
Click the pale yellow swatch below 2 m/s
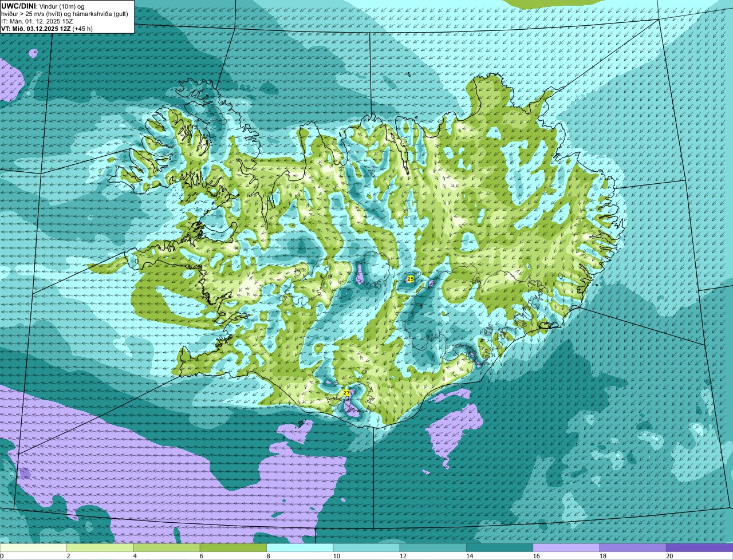tap(33, 547)
